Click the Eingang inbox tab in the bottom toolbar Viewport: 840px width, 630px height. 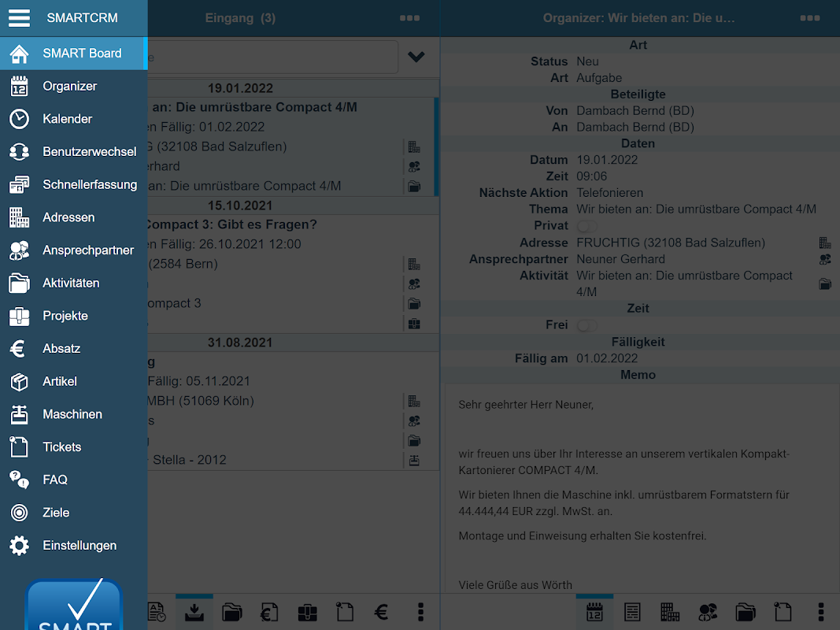pos(194,612)
